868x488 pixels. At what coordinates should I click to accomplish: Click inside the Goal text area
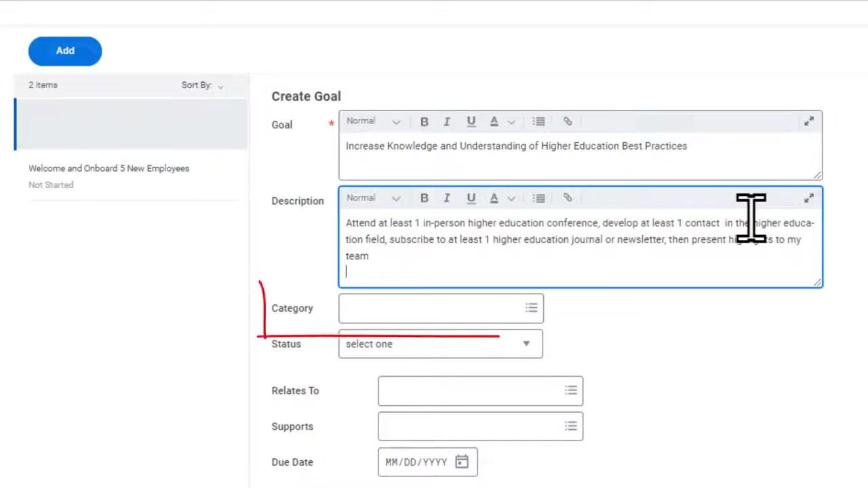click(580, 156)
